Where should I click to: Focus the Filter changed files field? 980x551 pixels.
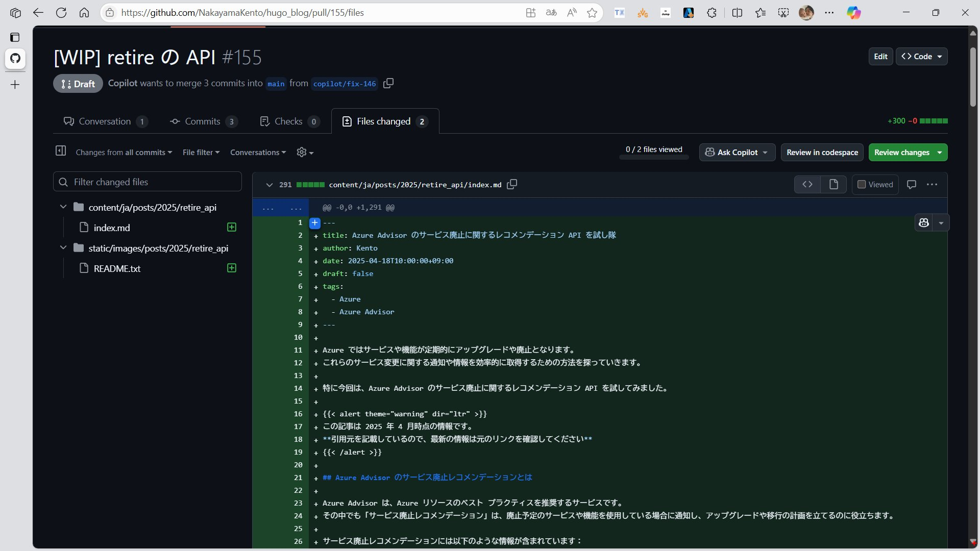[153, 182]
